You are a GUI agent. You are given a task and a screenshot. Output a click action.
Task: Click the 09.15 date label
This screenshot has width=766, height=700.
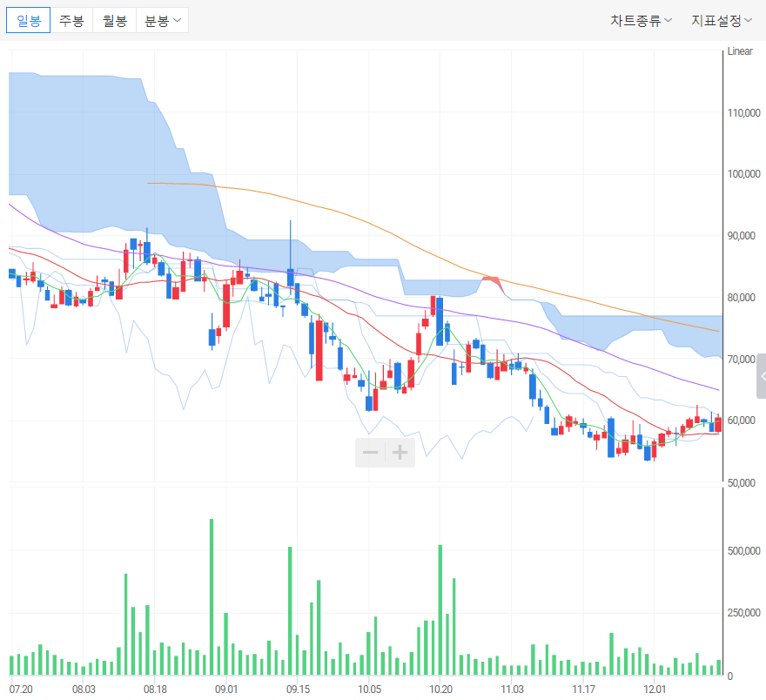pyautogui.click(x=298, y=690)
